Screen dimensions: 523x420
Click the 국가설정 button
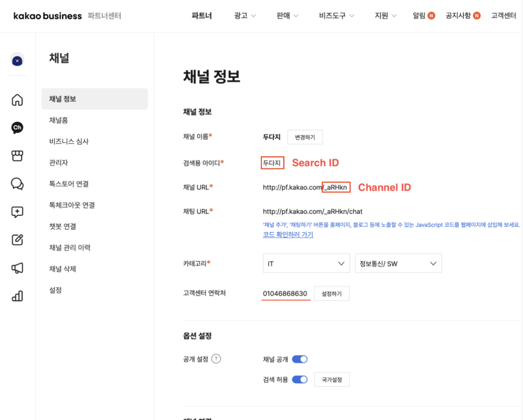tap(332, 380)
